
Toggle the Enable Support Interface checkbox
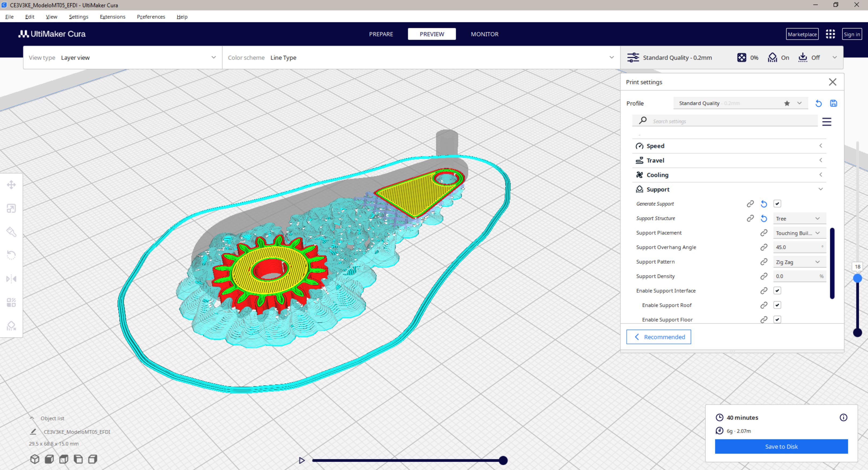coord(777,291)
